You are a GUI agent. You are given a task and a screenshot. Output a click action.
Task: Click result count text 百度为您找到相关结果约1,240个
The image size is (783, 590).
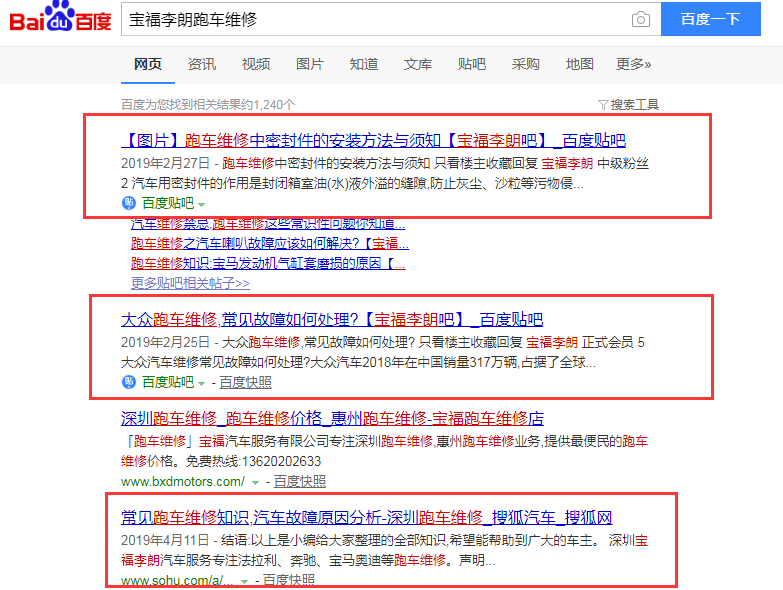208,105
